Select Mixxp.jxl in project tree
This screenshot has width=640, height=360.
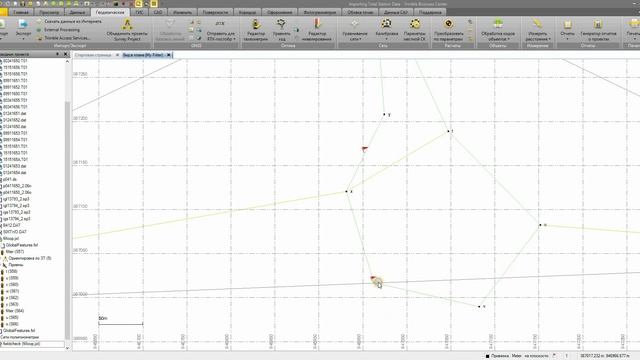coord(11,238)
